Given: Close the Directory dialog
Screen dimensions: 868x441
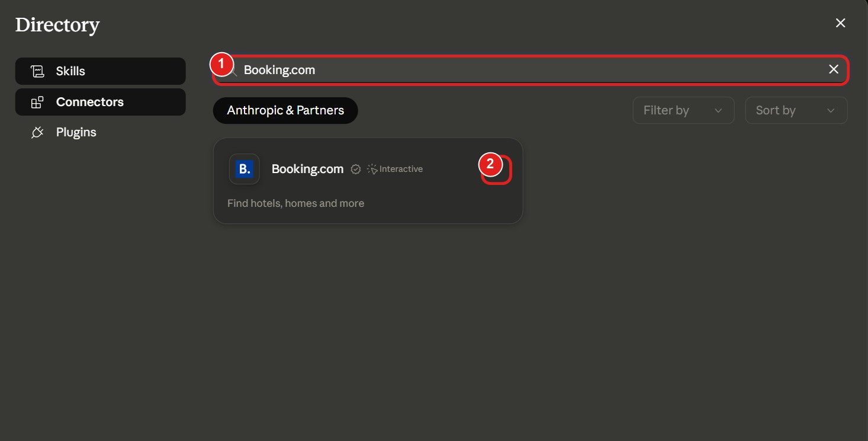Looking at the screenshot, I should coord(840,23).
